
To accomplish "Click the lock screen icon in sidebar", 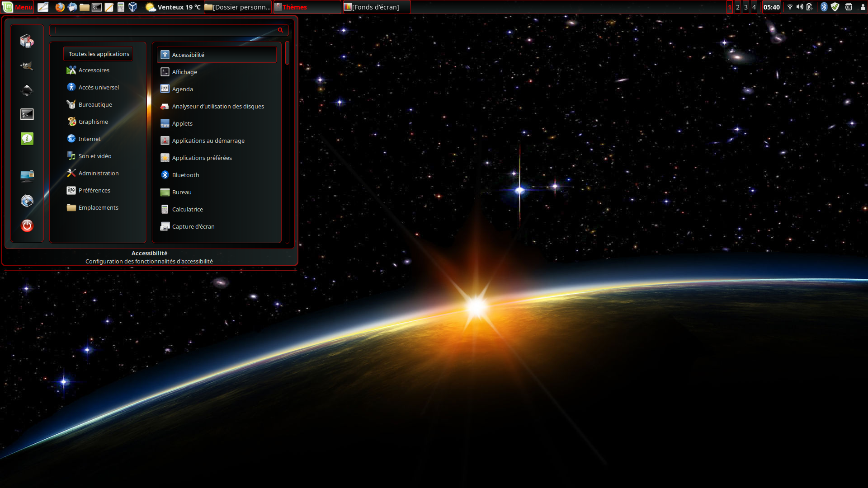I will point(27,176).
